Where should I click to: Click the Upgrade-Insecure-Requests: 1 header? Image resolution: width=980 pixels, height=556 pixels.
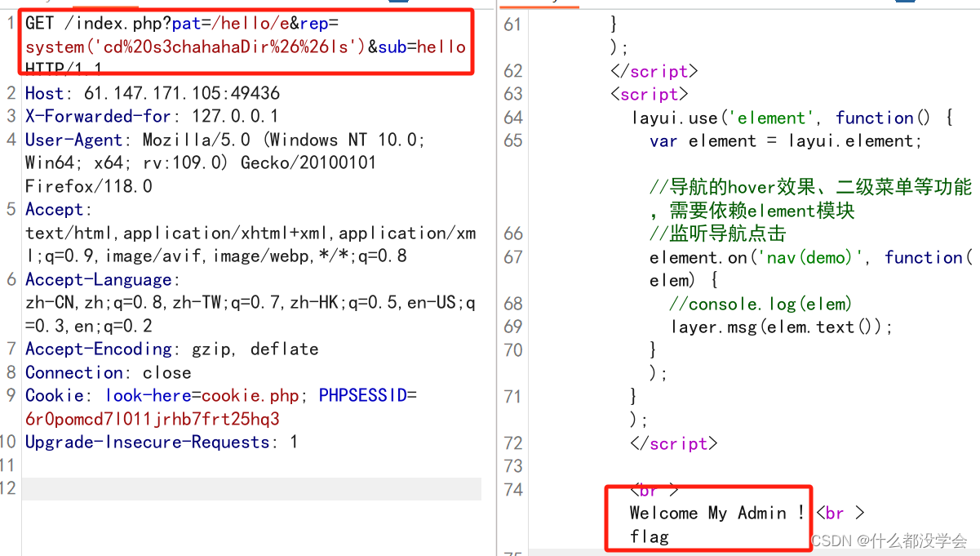[x=162, y=442]
